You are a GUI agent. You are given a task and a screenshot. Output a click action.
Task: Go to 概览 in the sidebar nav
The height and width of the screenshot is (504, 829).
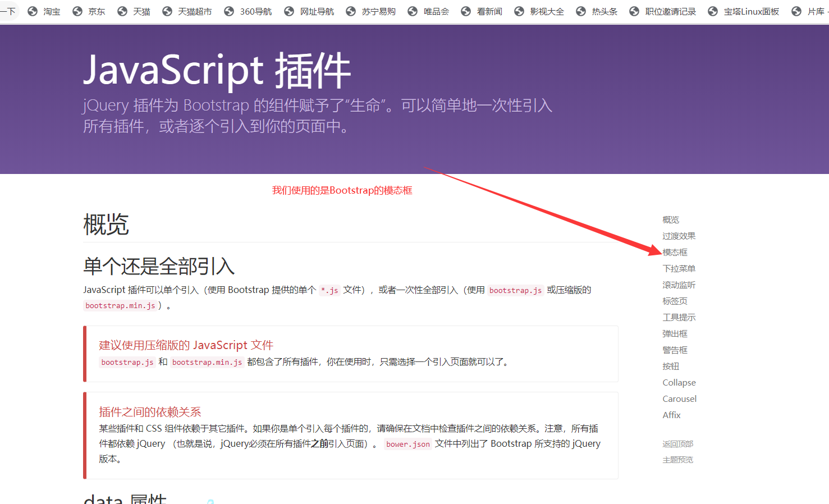click(x=671, y=219)
